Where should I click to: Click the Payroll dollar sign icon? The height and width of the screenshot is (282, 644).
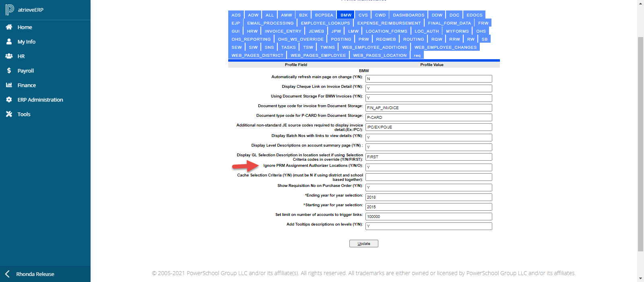tap(9, 70)
